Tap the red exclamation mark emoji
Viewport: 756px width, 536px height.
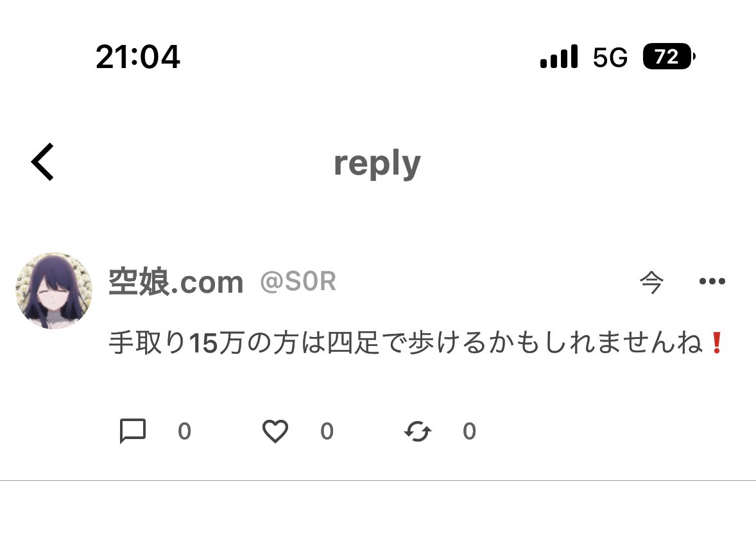click(716, 343)
